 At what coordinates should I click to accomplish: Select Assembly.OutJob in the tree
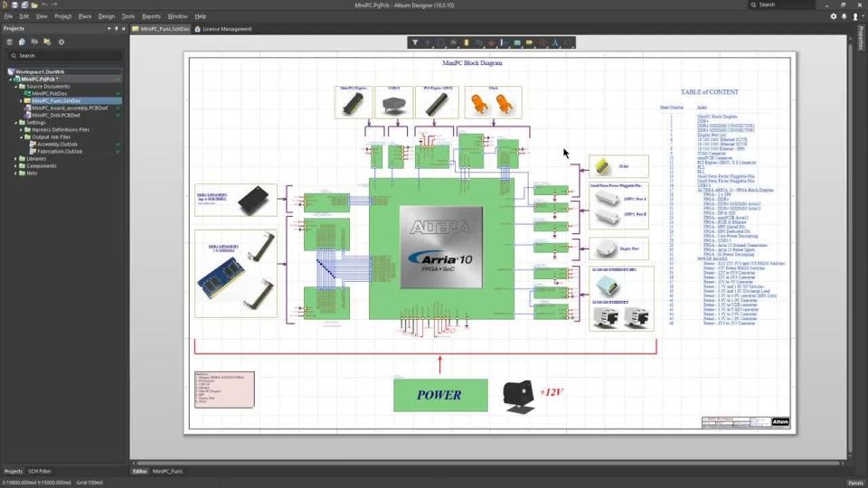point(56,144)
